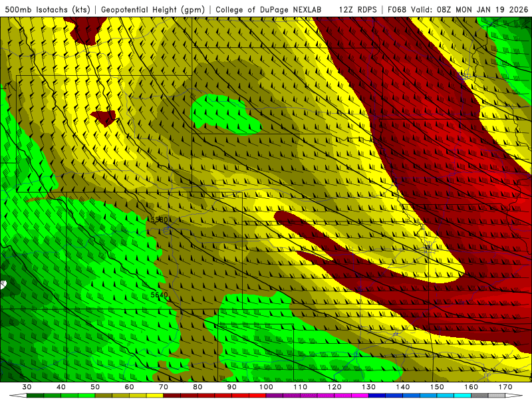The height and width of the screenshot is (399, 532).
Task: Click the bright yellow color bar segment
Action: (155, 396)
